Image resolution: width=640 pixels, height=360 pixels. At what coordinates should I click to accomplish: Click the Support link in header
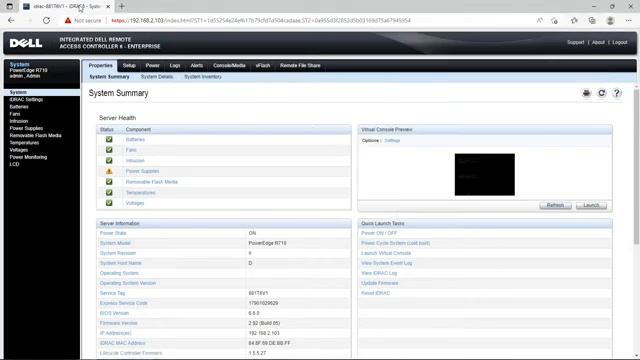[576, 42]
